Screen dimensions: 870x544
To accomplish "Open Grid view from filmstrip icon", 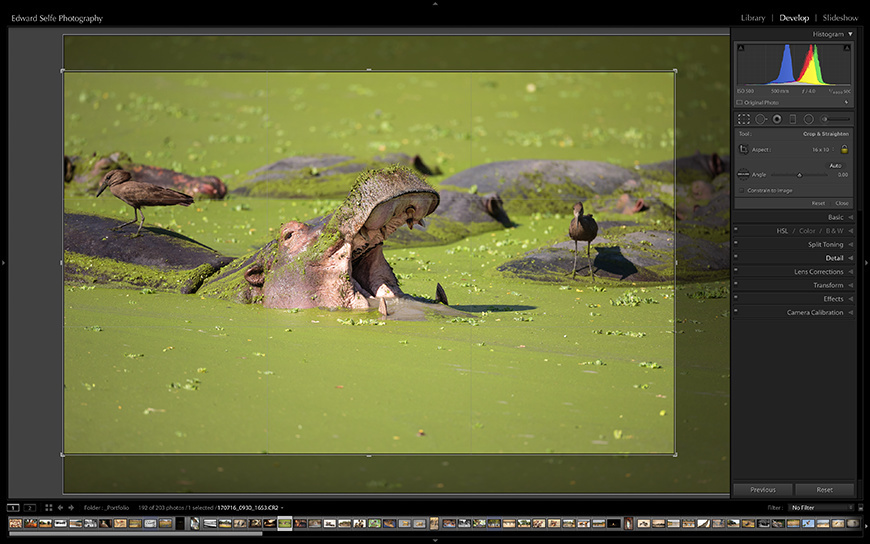I will [x=48, y=507].
